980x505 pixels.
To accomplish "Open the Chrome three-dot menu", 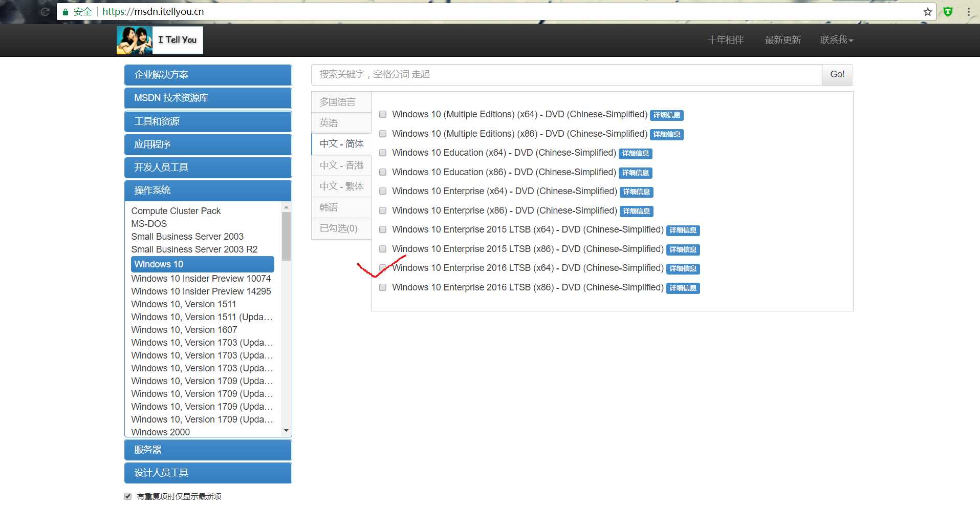I will (x=969, y=12).
